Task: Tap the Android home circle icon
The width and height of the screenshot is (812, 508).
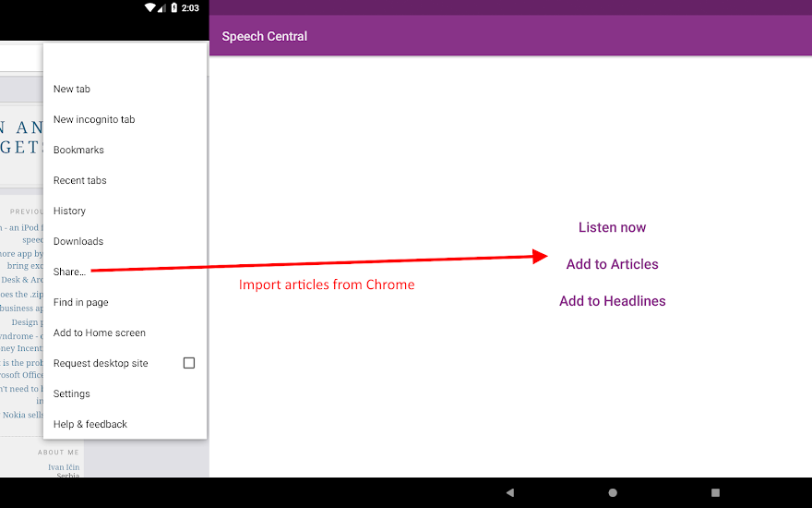Action: click(613, 492)
